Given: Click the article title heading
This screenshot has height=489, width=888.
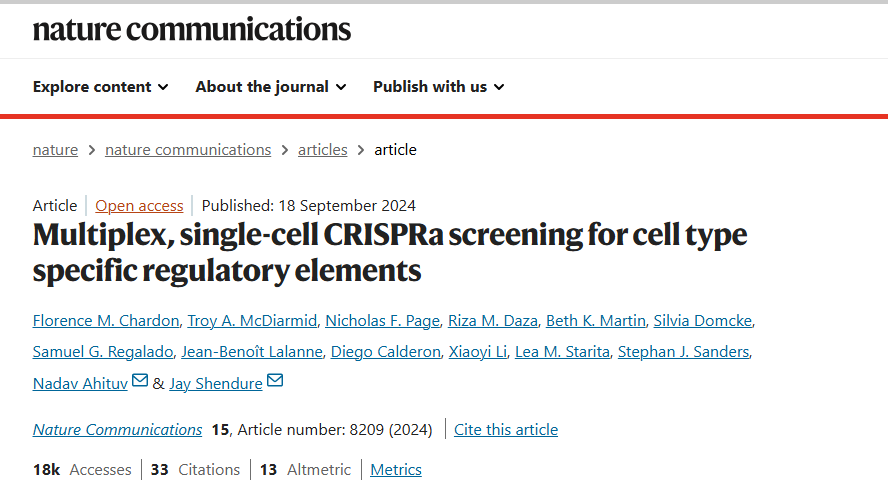Looking at the screenshot, I should (x=390, y=252).
